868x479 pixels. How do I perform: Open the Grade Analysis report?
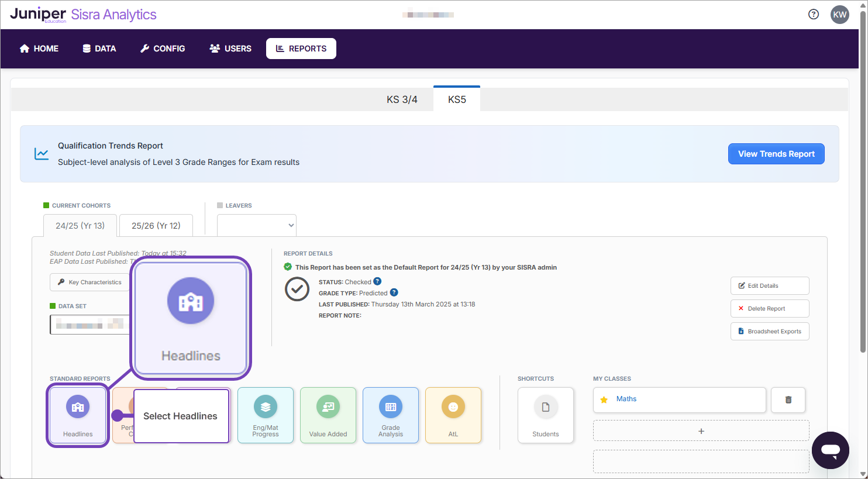[391, 415]
